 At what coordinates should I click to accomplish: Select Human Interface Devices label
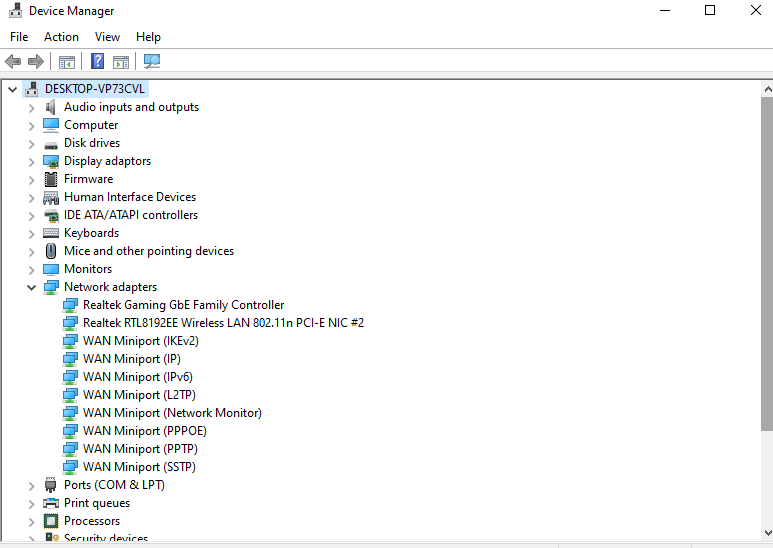pos(130,197)
